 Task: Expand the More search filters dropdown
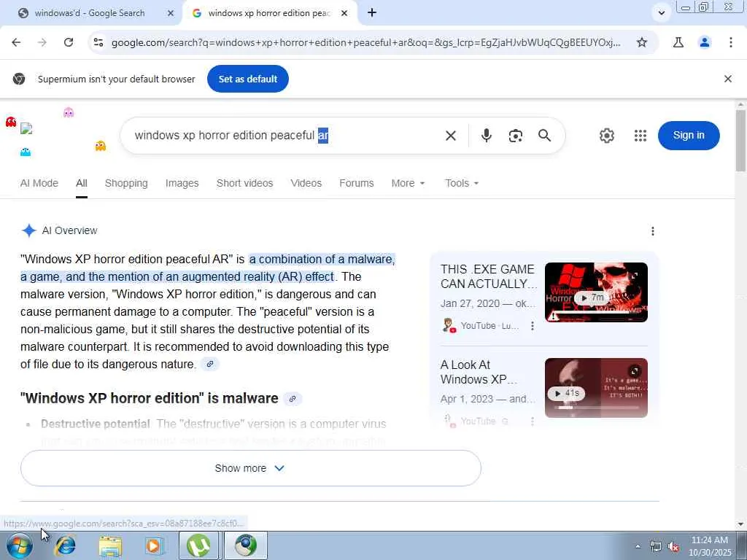coord(408,183)
